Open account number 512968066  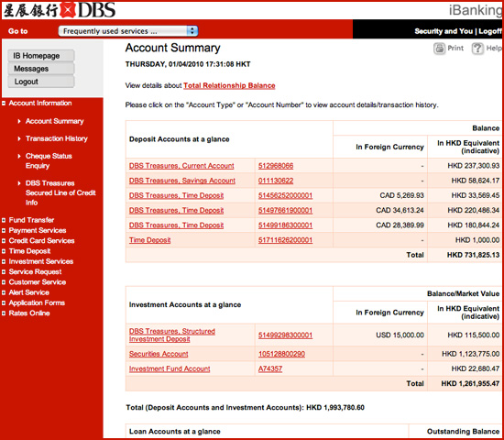276,166
